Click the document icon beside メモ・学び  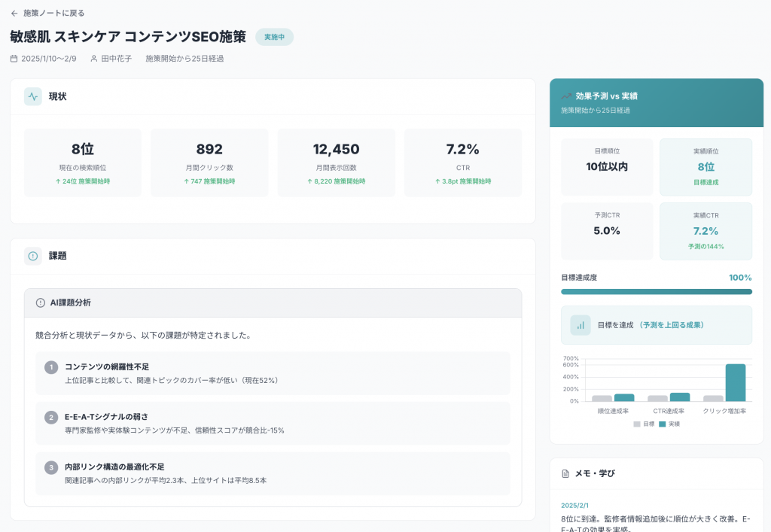pyautogui.click(x=565, y=473)
